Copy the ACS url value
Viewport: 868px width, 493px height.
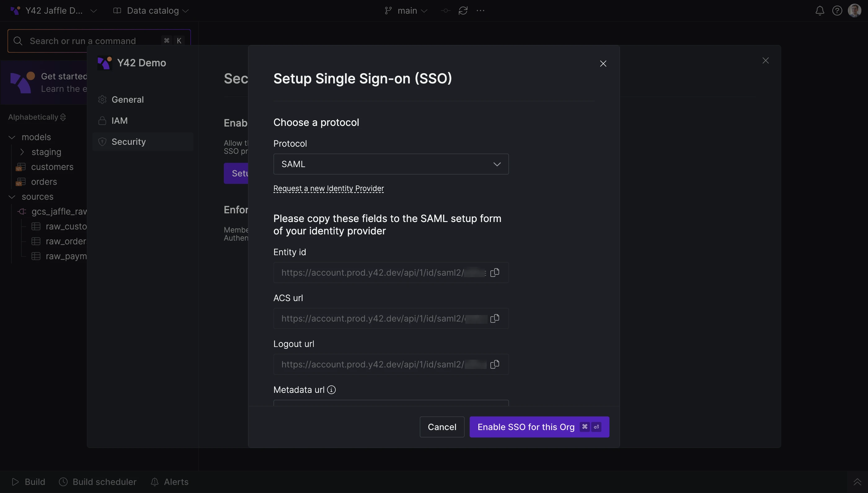(494, 318)
